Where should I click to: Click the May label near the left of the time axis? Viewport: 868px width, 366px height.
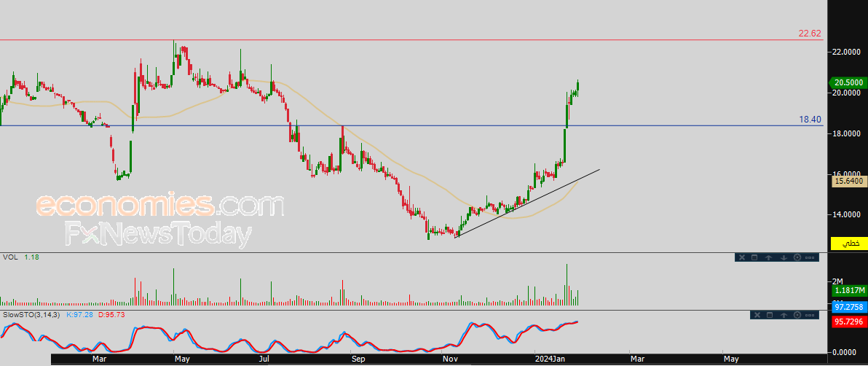(182, 359)
